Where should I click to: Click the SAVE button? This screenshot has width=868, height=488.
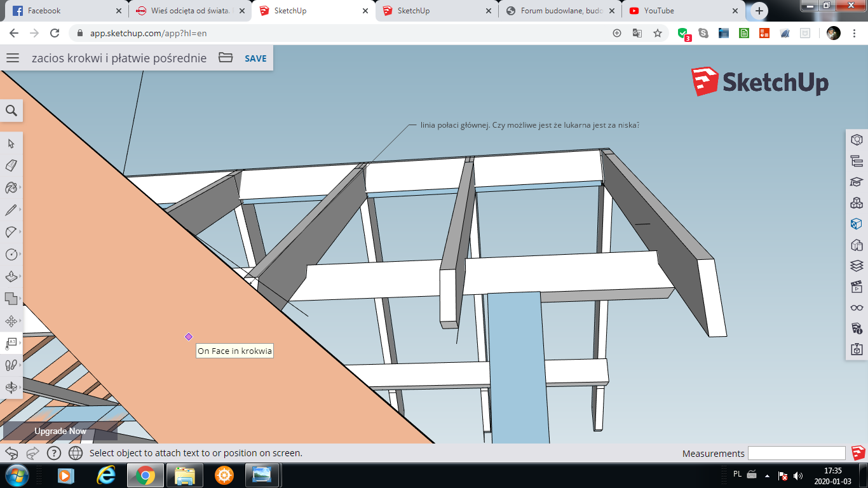pos(255,58)
